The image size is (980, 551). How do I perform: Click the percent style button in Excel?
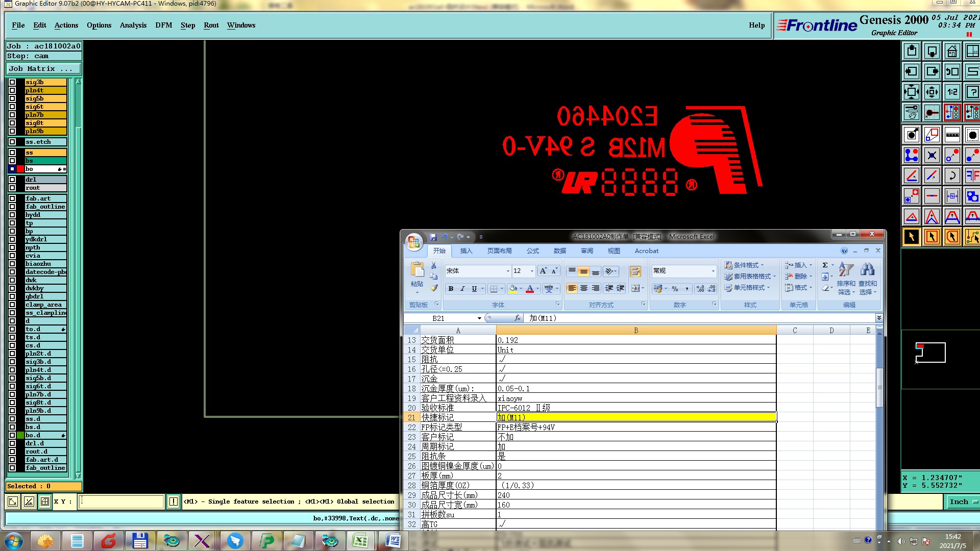click(675, 289)
